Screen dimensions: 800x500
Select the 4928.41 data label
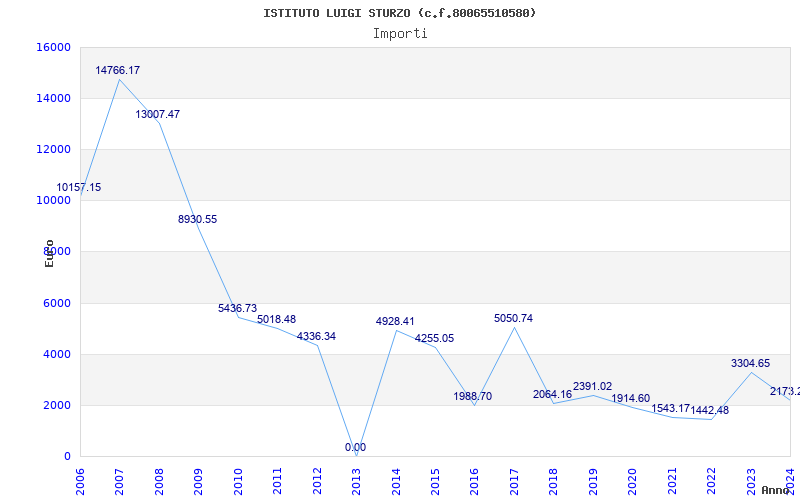click(395, 321)
